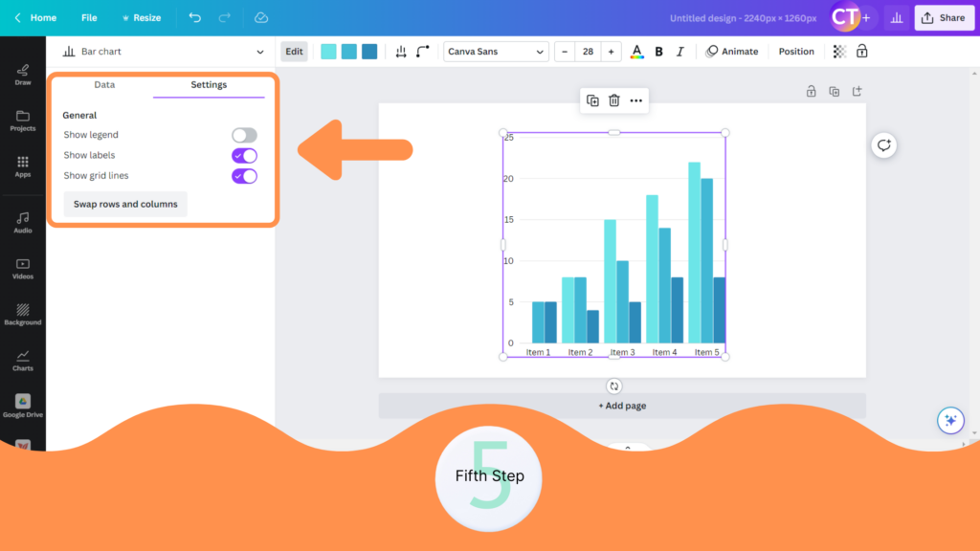Turn off Show grid lines toggle
The image size is (980, 551).
(x=244, y=176)
